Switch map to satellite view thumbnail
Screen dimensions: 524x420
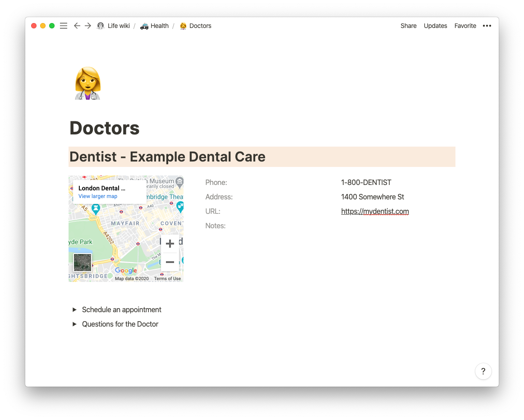[82, 262]
